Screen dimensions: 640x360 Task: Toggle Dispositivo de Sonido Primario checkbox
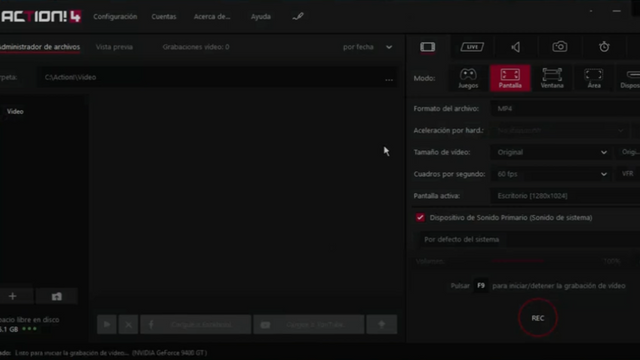(420, 218)
